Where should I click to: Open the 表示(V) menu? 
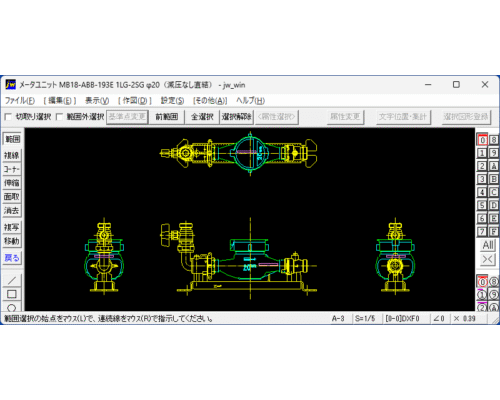97,101
